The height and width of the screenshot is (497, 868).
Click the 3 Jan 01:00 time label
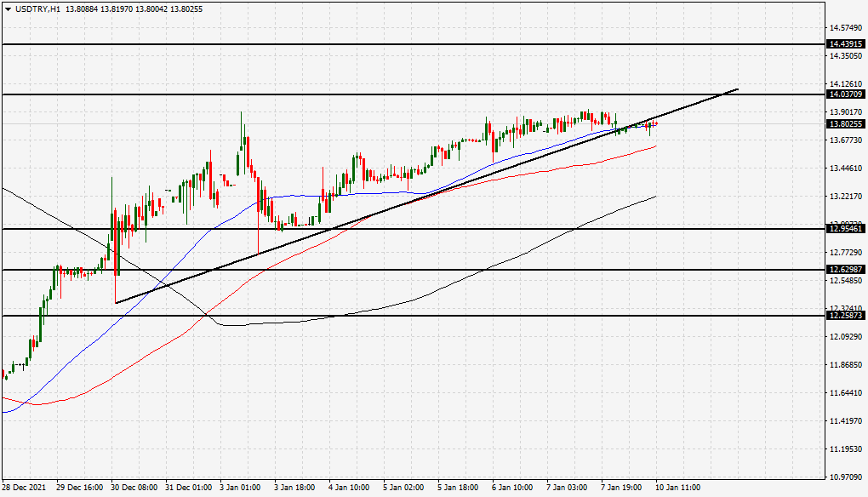click(x=240, y=488)
